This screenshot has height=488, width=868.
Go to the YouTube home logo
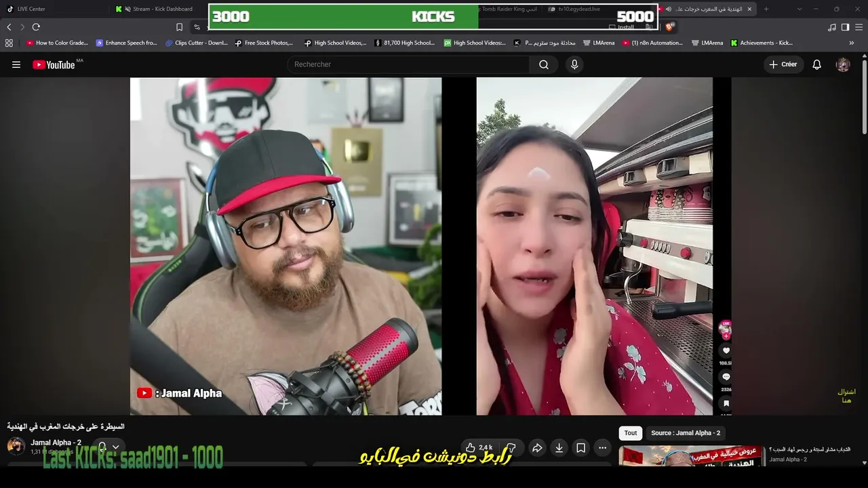[54, 64]
